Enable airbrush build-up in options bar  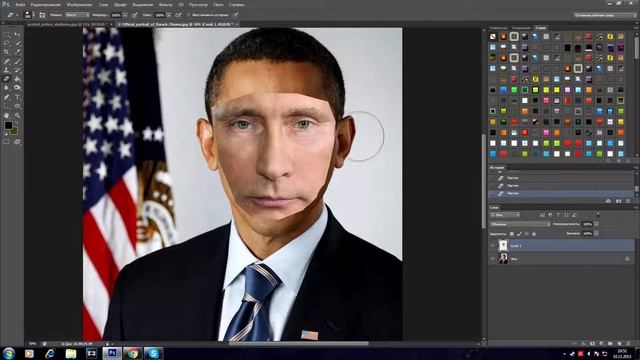pos(178,15)
